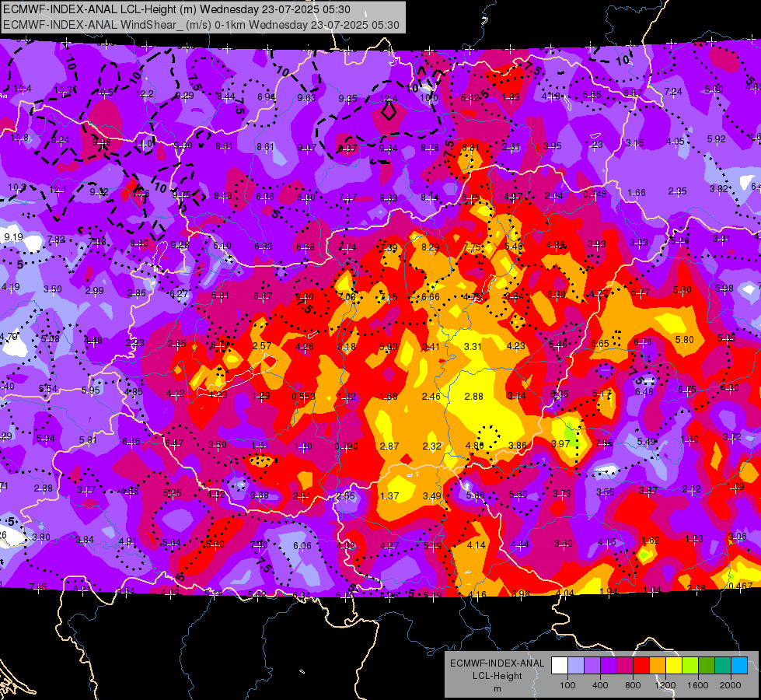This screenshot has width=761, height=700.
Task: Pick the orange legend color swatch
Action: point(658,666)
